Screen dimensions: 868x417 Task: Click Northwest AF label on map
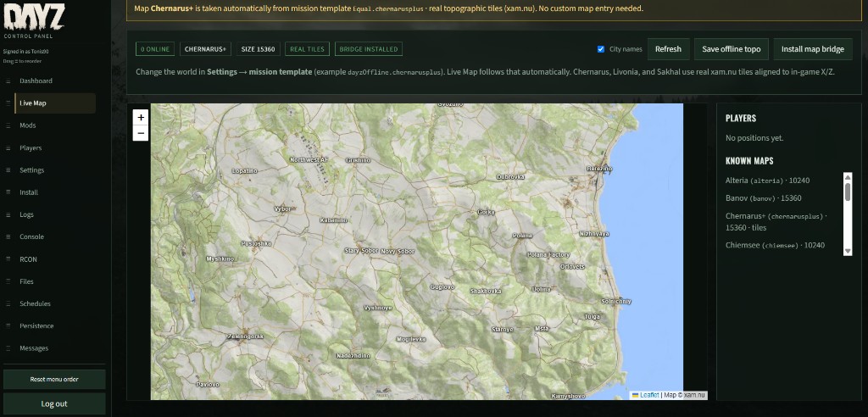click(x=309, y=160)
